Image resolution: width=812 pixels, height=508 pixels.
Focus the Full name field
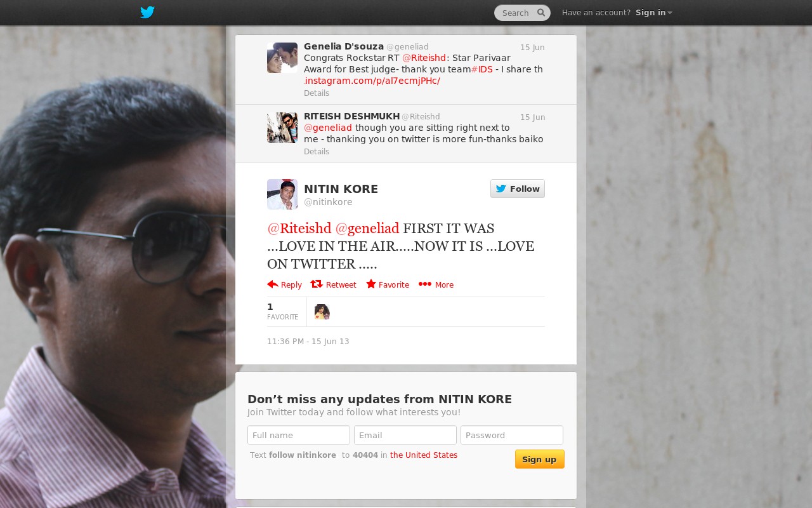point(299,435)
